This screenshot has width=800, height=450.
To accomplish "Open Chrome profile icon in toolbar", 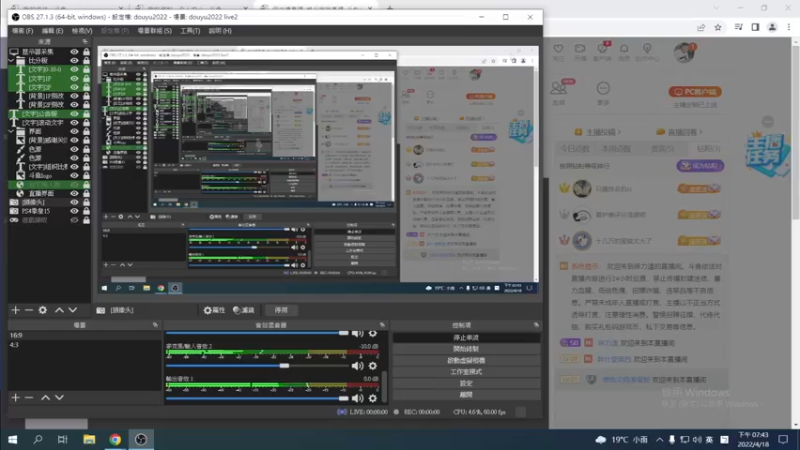I will click(772, 27).
